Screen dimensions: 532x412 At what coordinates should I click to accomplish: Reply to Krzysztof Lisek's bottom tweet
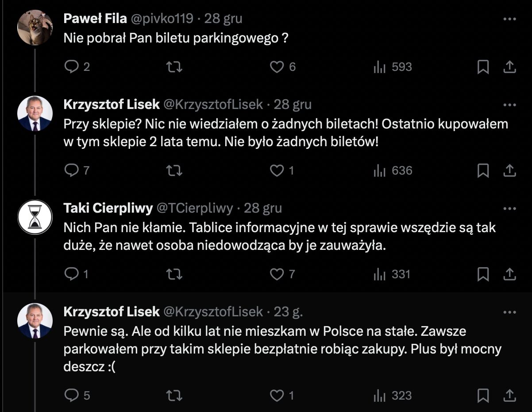pyautogui.click(x=72, y=395)
